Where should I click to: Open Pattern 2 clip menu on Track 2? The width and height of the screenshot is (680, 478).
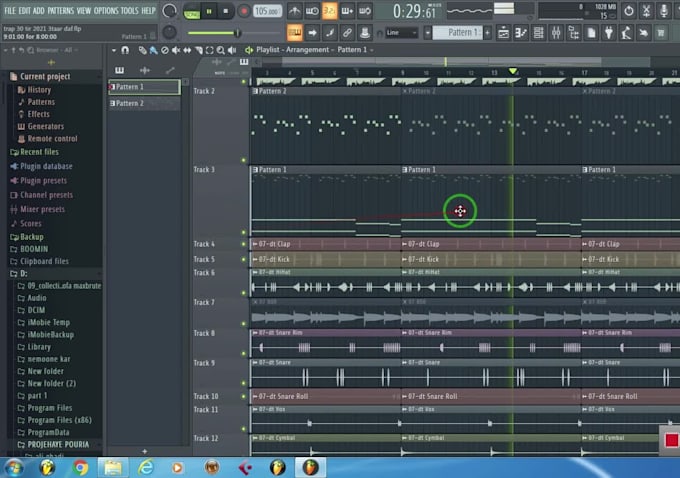tap(255, 92)
